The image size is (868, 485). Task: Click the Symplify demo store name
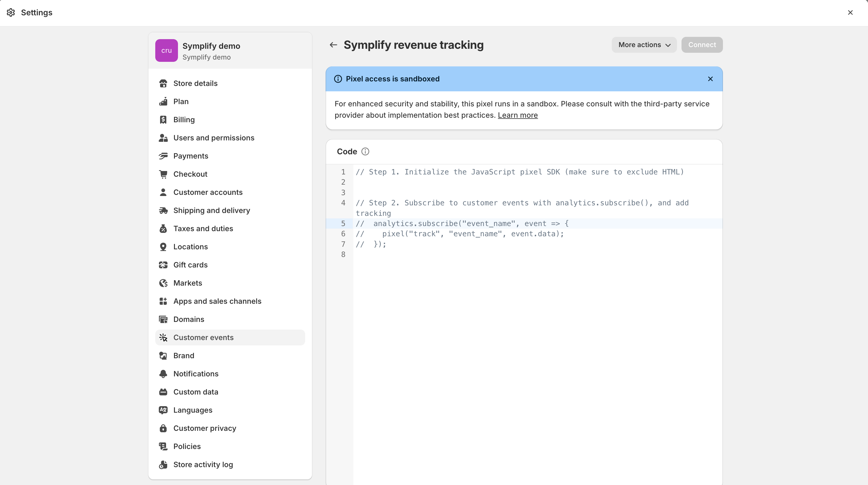(x=211, y=46)
